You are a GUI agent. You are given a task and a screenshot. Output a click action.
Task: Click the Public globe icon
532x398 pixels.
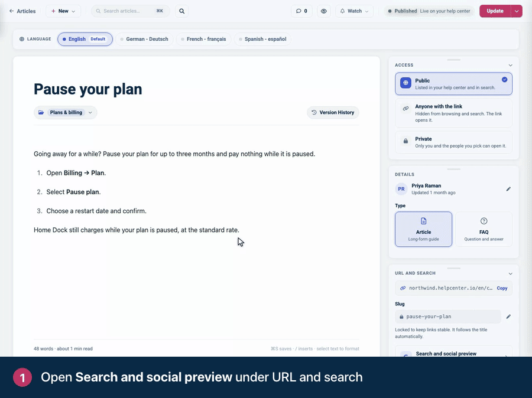(x=406, y=83)
